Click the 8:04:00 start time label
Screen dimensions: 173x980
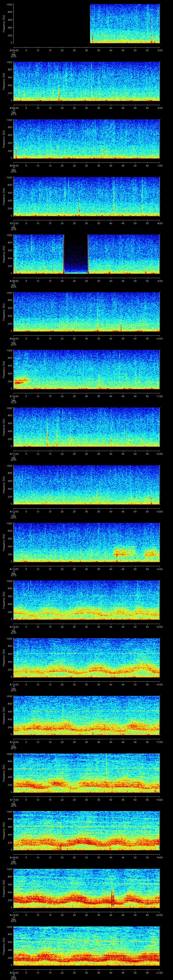[x=14, y=50]
